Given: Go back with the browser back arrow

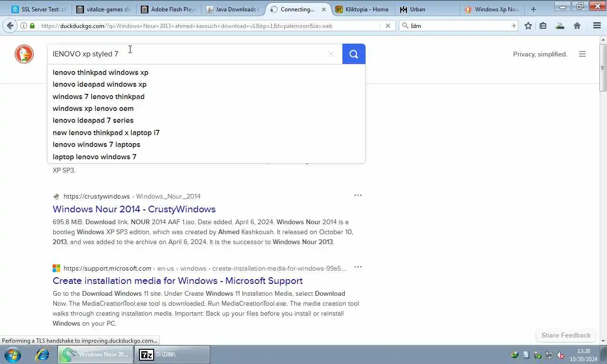Looking at the screenshot, I should click(x=9, y=26).
